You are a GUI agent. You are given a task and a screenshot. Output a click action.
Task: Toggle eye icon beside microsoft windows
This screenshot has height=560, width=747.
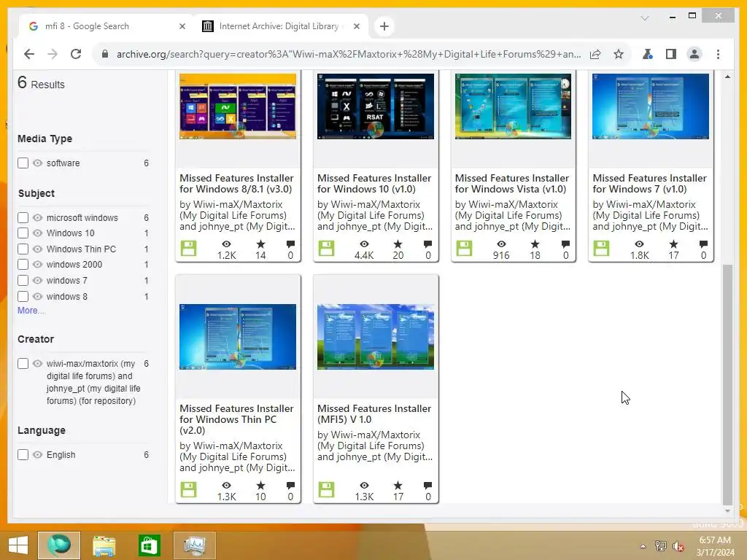coord(38,217)
